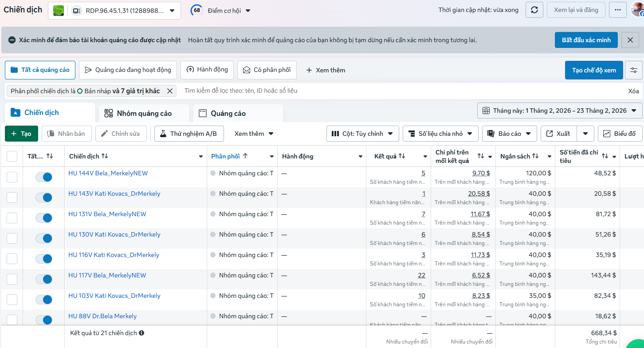Expand the Điểm cơ hội dropdown
Screen dimensions: 644x348
point(229,11)
